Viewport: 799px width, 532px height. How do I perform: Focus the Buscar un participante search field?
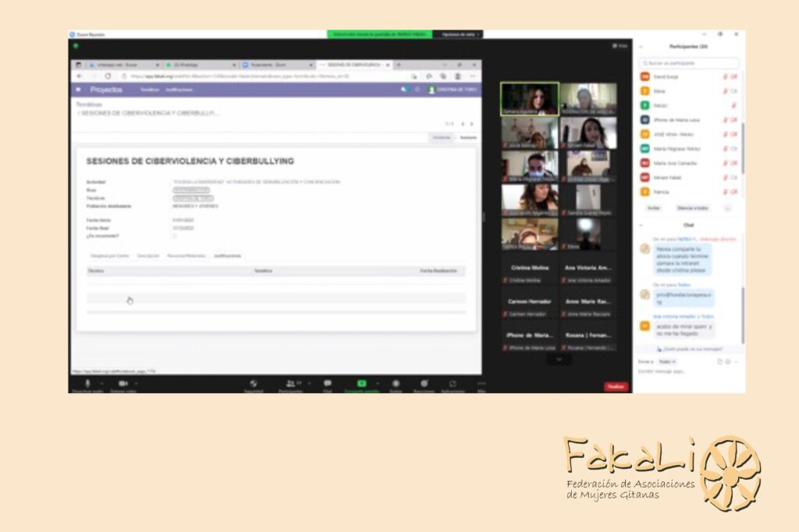(x=689, y=63)
